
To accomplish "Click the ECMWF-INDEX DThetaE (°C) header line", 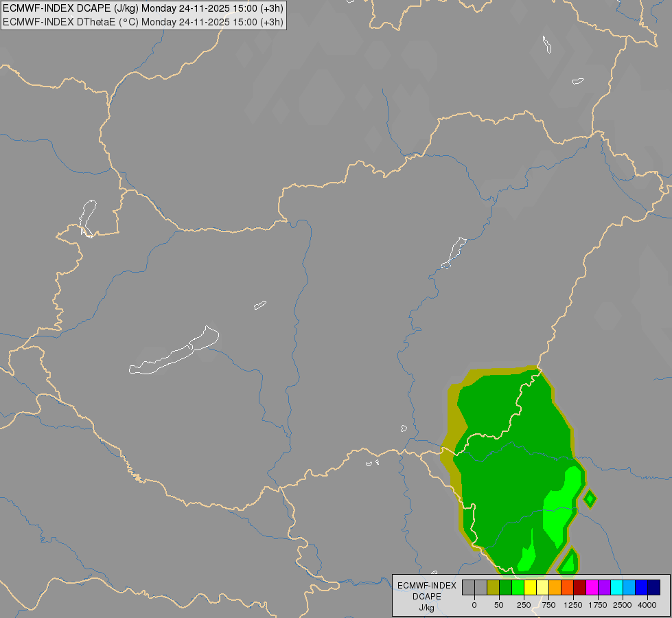I will (143, 22).
